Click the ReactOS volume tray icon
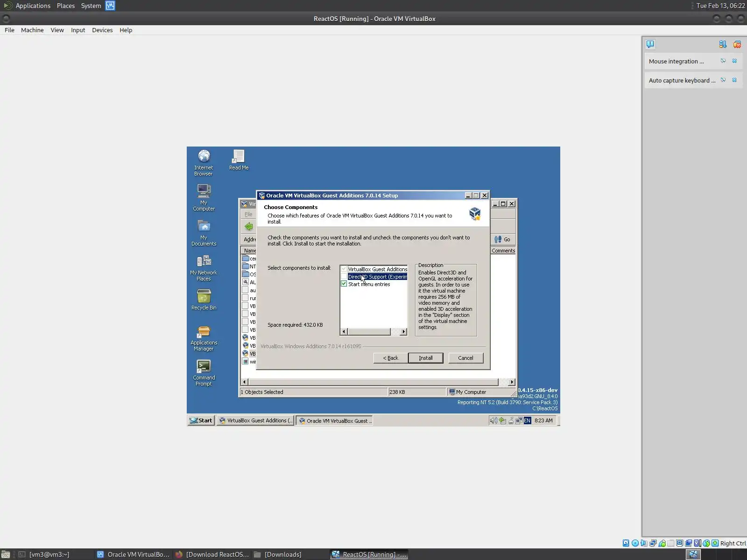 tap(493, 420)
